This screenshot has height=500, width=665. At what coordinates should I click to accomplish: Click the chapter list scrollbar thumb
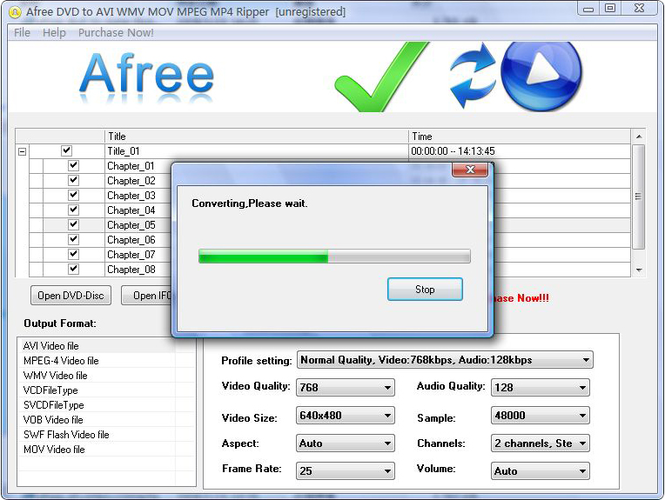(x=639, y=197)
